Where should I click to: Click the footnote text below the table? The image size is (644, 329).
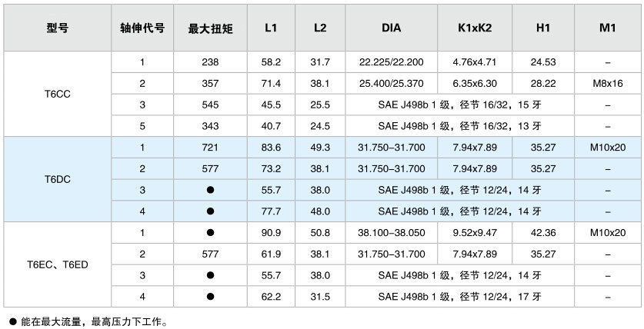tap(88, 321)
